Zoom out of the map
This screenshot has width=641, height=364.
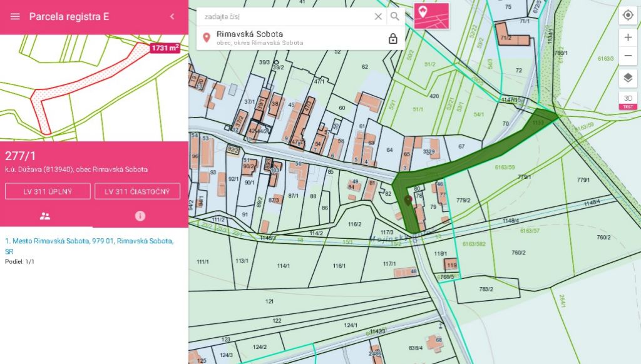(x=628, y=56)
